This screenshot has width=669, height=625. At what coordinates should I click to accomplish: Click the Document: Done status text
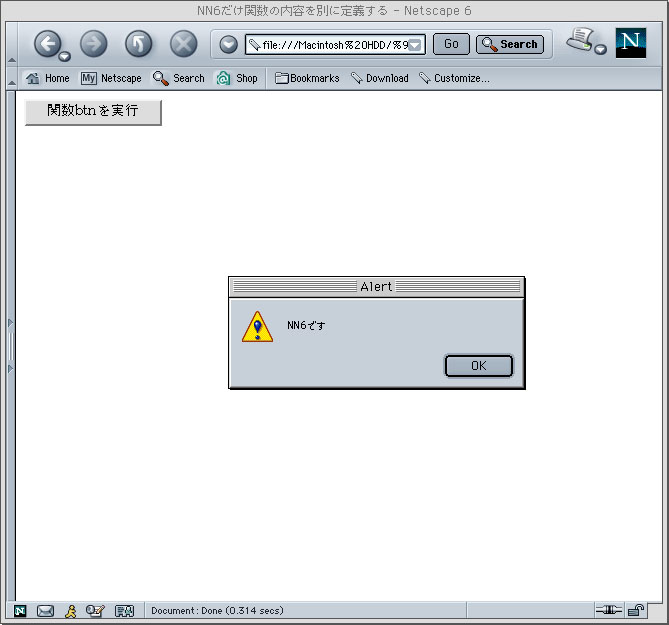pos(217,610)
